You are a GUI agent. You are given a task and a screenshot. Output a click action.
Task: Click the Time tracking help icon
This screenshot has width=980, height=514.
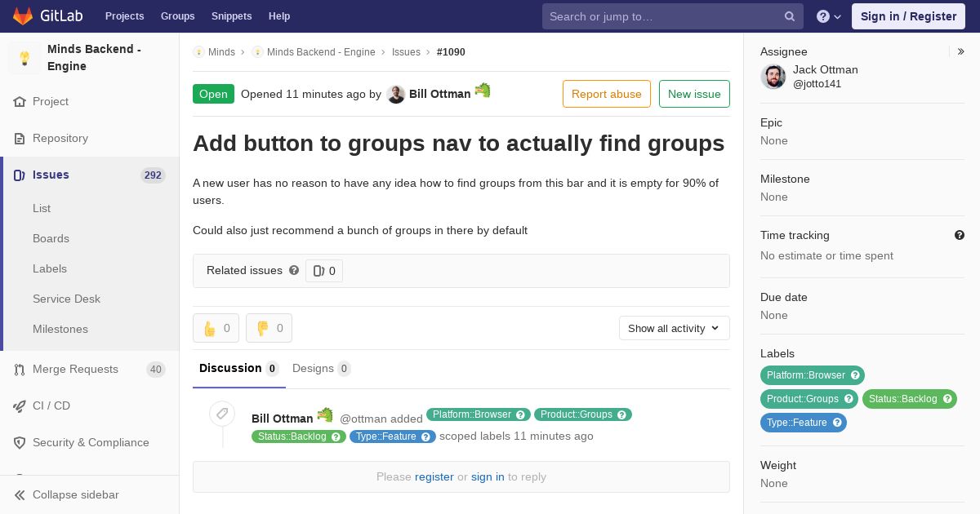click(960, 235)
